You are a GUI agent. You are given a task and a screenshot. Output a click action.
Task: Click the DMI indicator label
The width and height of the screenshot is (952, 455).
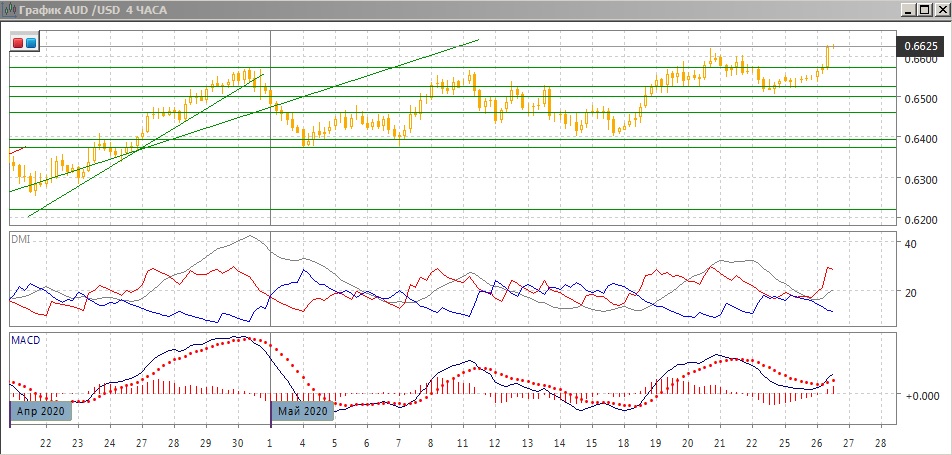(x=20, y=239)
